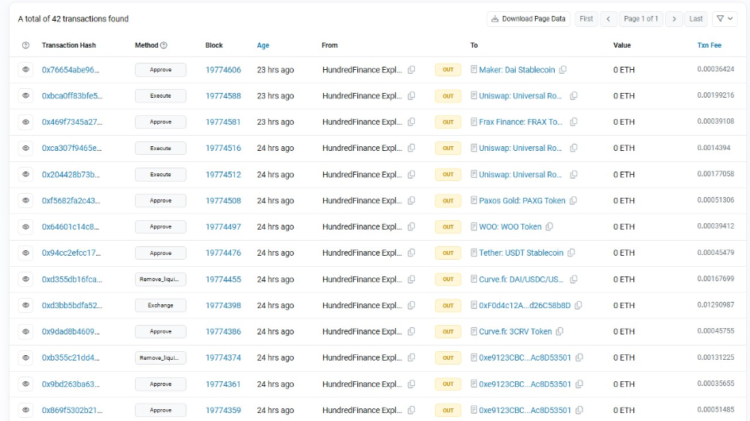Copy From address in block 19774588 row
Screen dimensions: 750x421
pyautogui.click(x=411, y=96)
